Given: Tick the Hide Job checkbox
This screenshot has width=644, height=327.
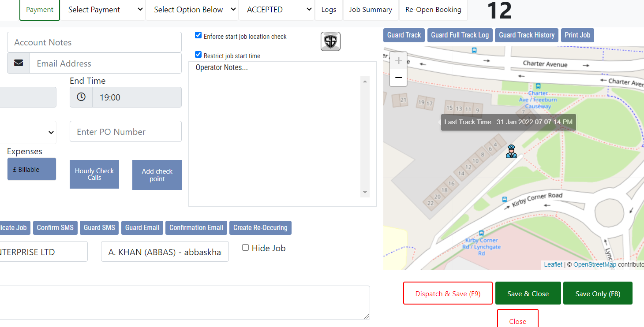Looking at the screenshot, I should 246,248.
